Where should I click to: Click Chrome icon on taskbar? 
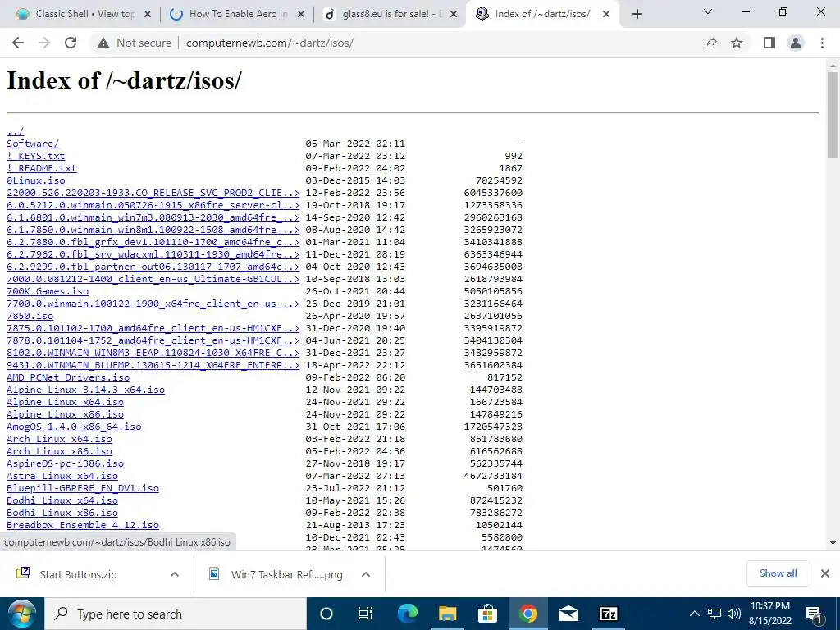click(x=527, y=614)
